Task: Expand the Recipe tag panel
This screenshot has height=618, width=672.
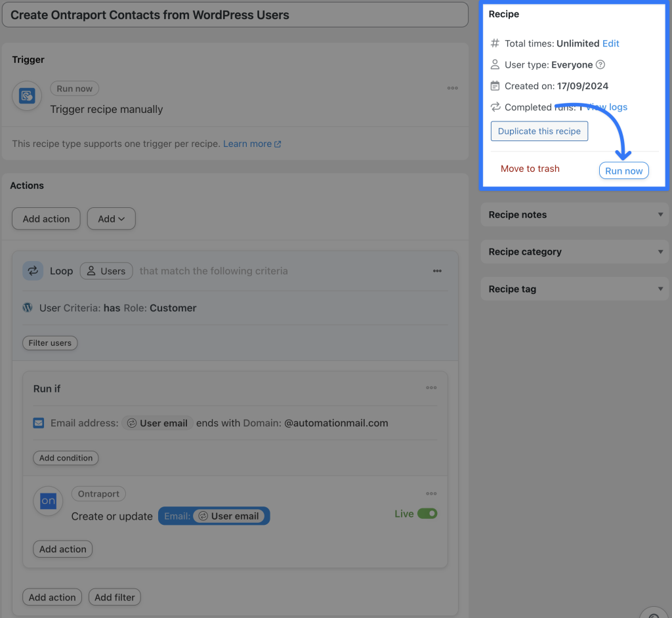Action: [574, 289]
